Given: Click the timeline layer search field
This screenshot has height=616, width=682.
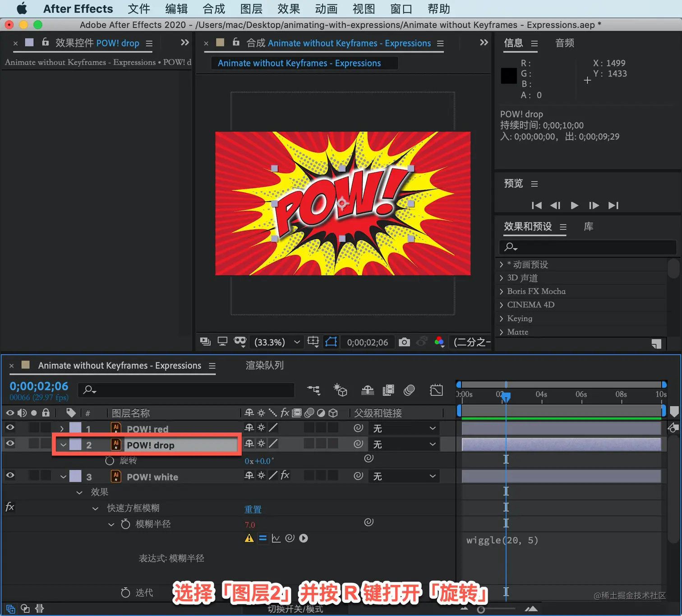Looking at the screenshot, I should tap(186, 390).
